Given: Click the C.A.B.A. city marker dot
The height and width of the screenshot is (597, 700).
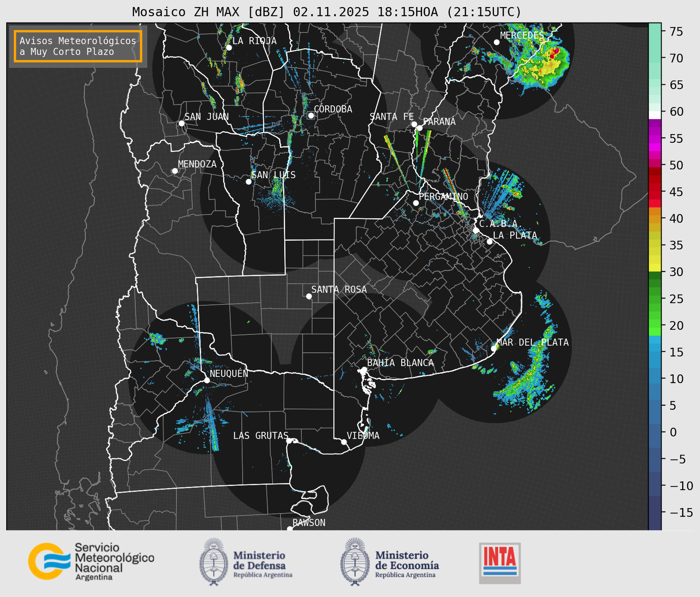Looking at the screenshot, I should 476,230.
